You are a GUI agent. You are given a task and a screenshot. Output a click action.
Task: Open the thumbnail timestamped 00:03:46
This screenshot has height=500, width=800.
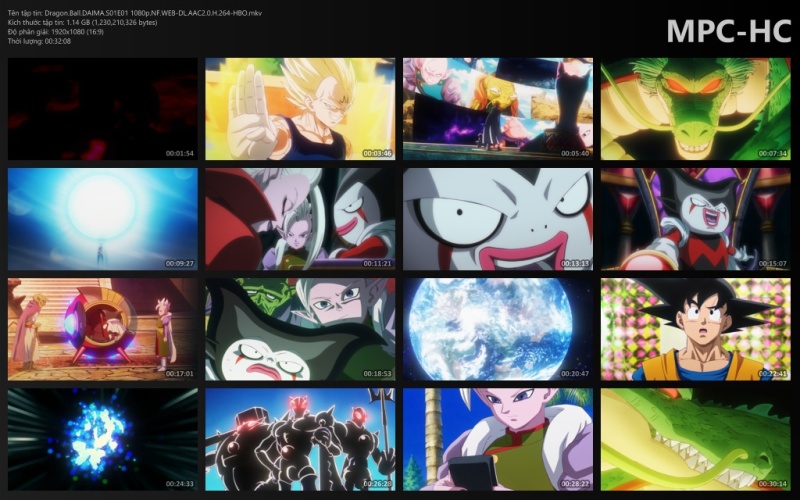coord(300,109)
